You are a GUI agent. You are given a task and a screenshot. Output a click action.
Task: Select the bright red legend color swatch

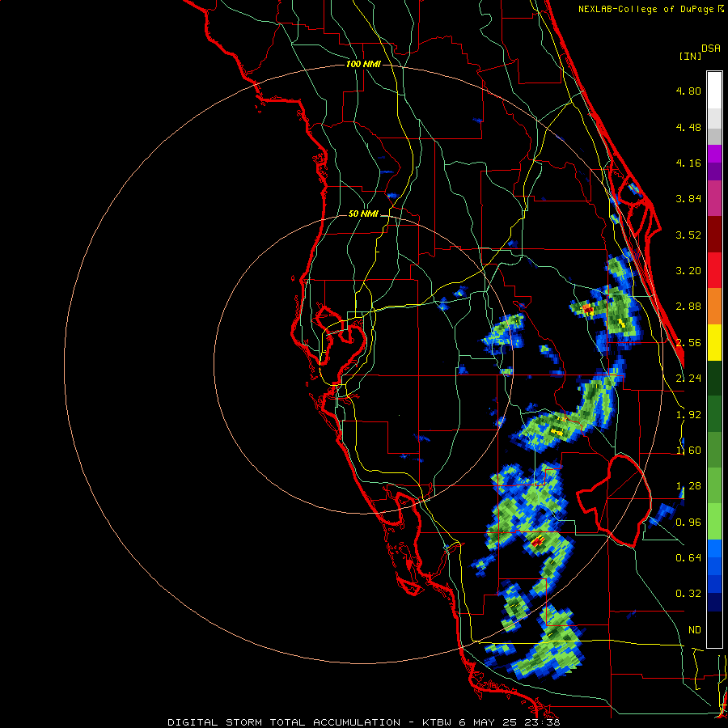714,270
